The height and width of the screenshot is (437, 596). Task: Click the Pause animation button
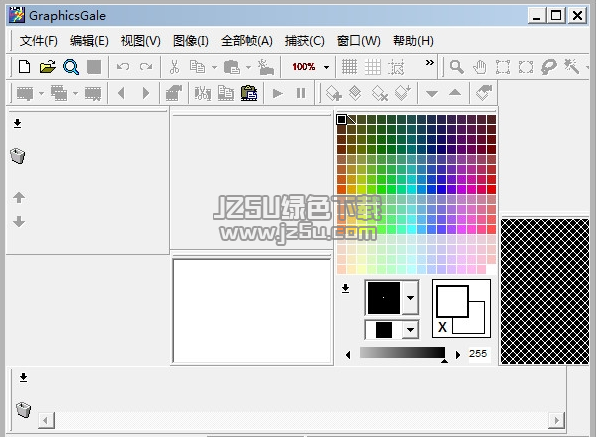pos(301,93)
